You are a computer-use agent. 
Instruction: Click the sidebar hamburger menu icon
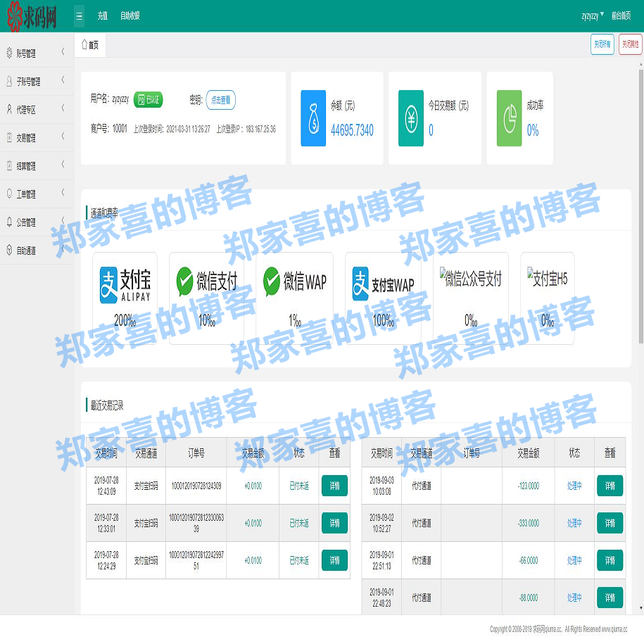coord(80,15)
